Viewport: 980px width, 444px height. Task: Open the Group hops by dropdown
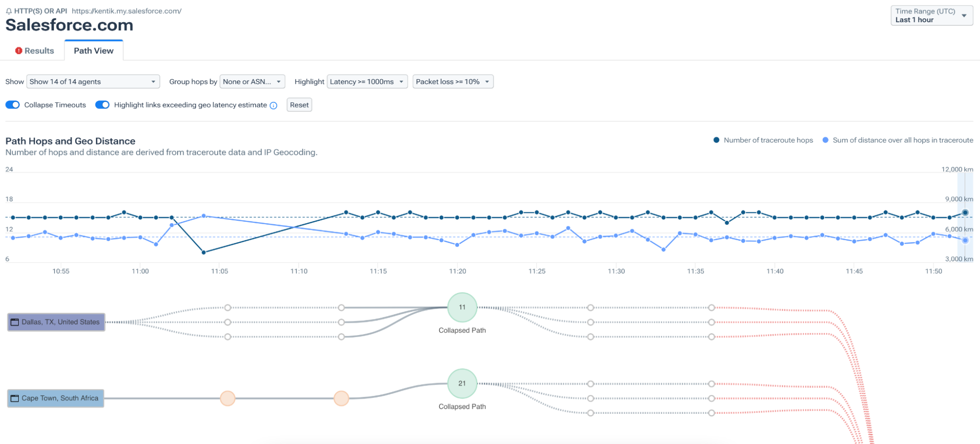252,82
